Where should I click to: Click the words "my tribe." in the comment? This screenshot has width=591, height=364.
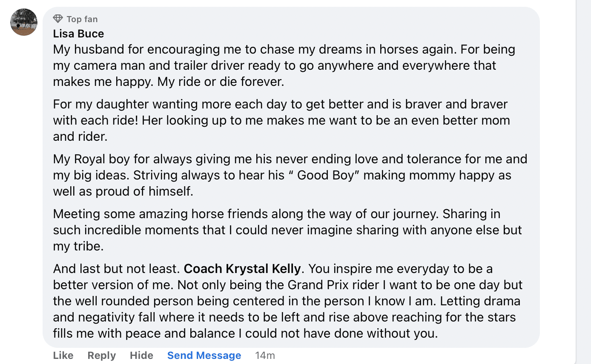point(78,246)
